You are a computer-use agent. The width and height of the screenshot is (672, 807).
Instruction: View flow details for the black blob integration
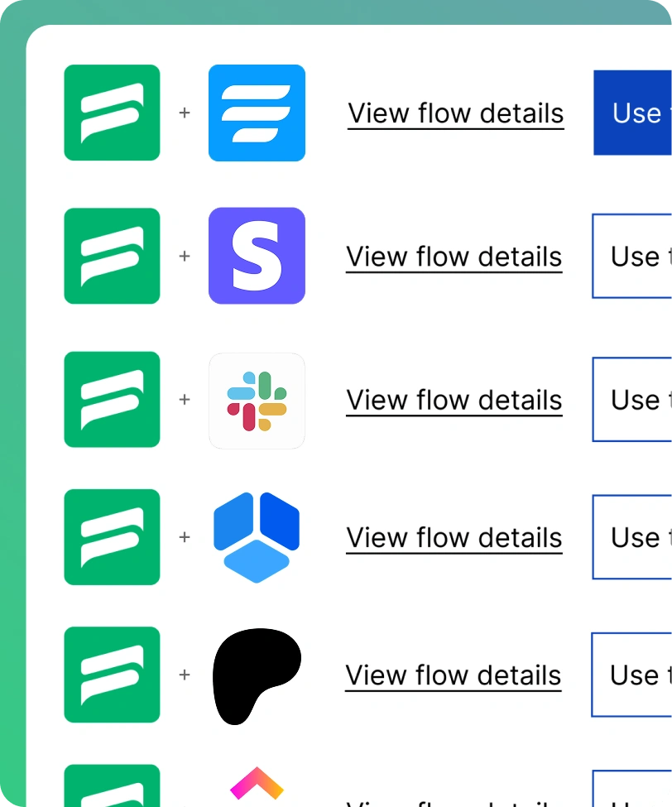pyautogui.click(x=453, y=675)
